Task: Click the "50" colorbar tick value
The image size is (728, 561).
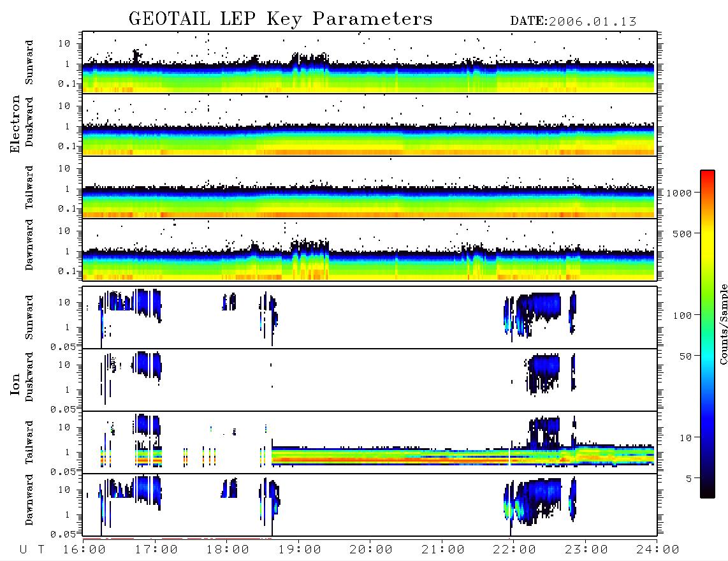Action: [x=685, y=356]
